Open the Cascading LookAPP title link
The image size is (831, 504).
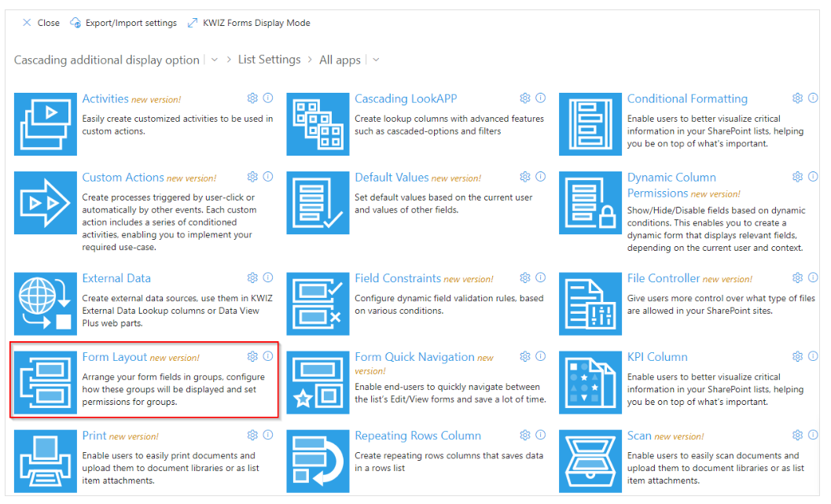(406, 99)
